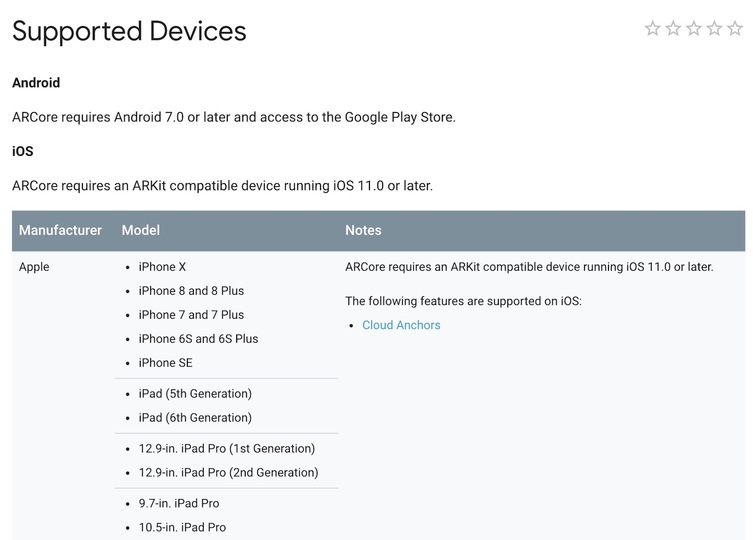
Task: Rate the page five stars
Action: (735, 28)
